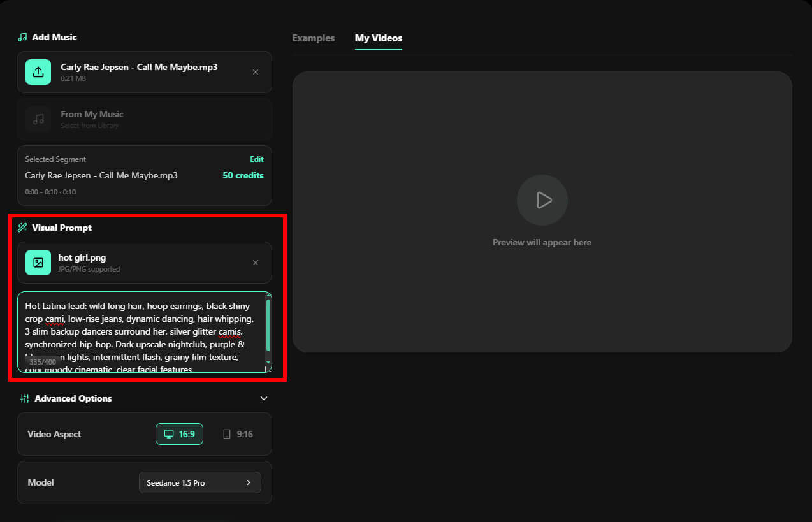The width and height of the screenshot is (812, 522).
Task: Select the 16:9 video aspect
Action: 179,434
